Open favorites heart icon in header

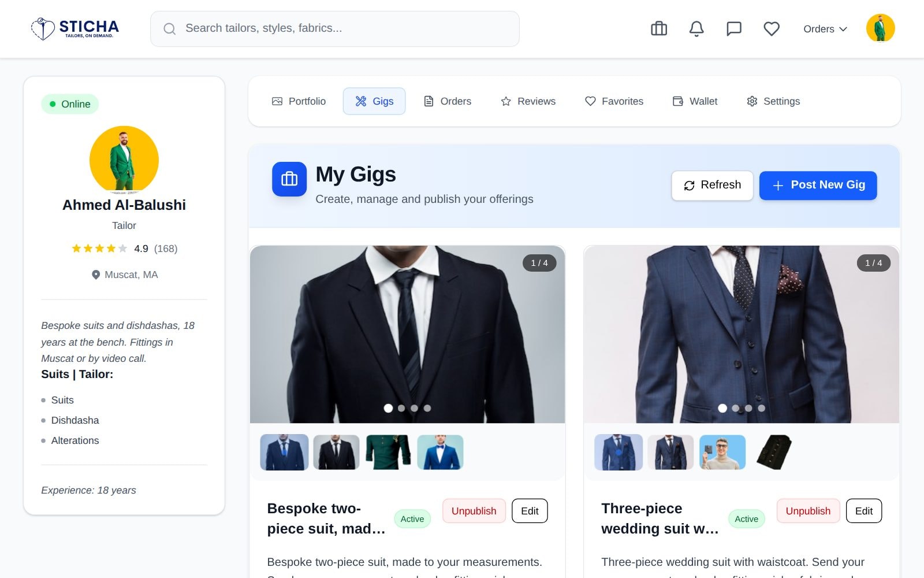[772, 29]
